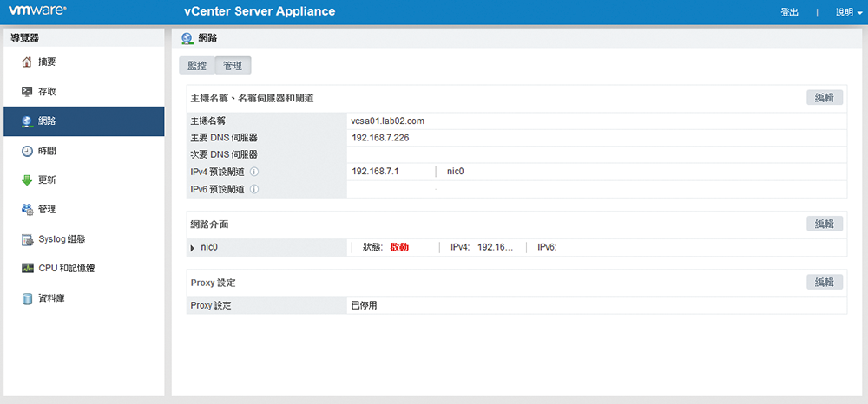This screenshot has height=404, width=868.
Task: Click the IPv6: label in nic0 row
Action: (547, 248)
